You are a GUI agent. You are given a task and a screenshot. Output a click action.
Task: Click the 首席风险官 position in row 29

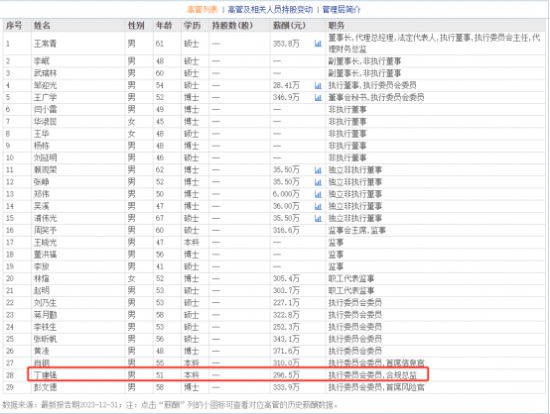click(x=405, y=387)
